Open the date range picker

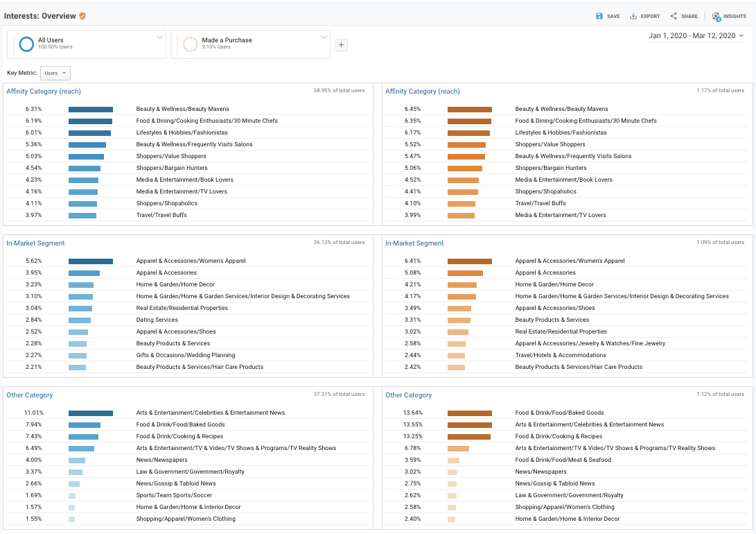(x=696, y=36)
